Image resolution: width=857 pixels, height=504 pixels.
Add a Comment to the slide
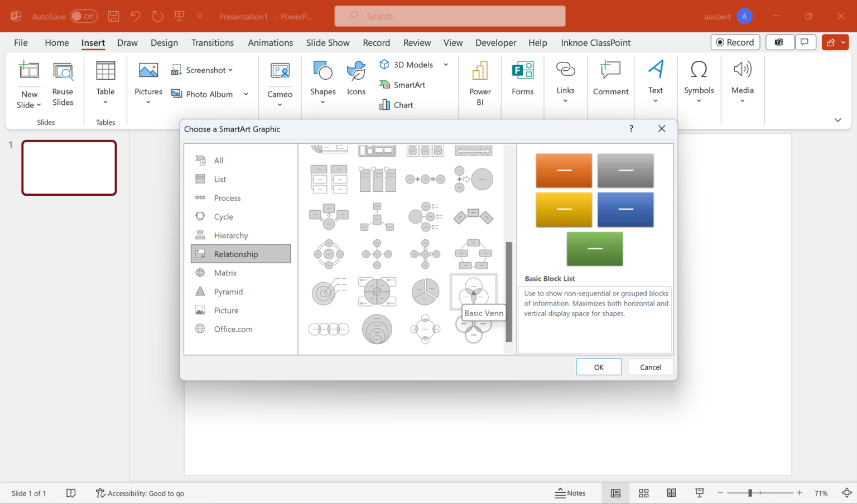610,78
